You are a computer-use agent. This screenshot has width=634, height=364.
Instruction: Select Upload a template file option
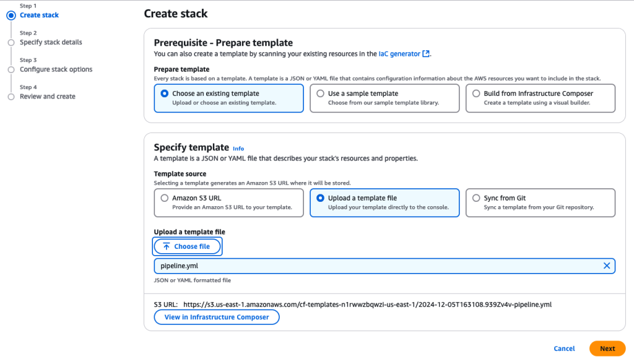click(321, 197)
